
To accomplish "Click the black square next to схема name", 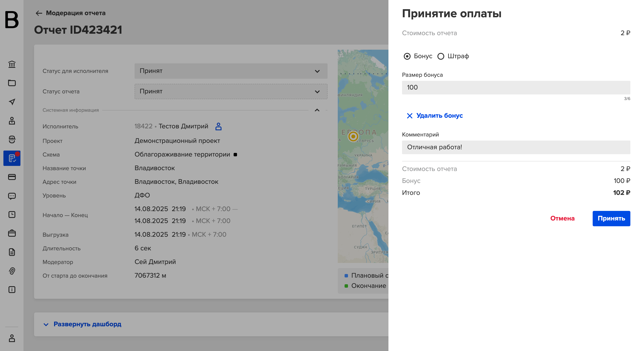I will pos(235,155).
